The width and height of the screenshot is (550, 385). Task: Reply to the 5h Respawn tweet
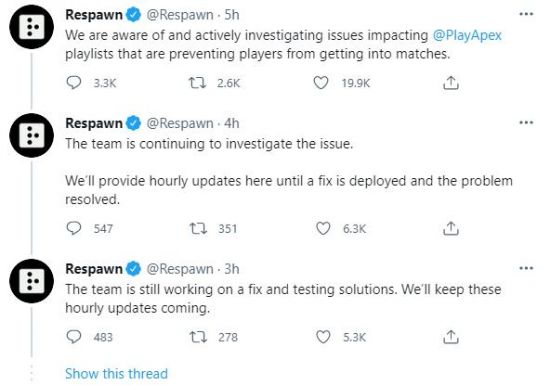74,83
